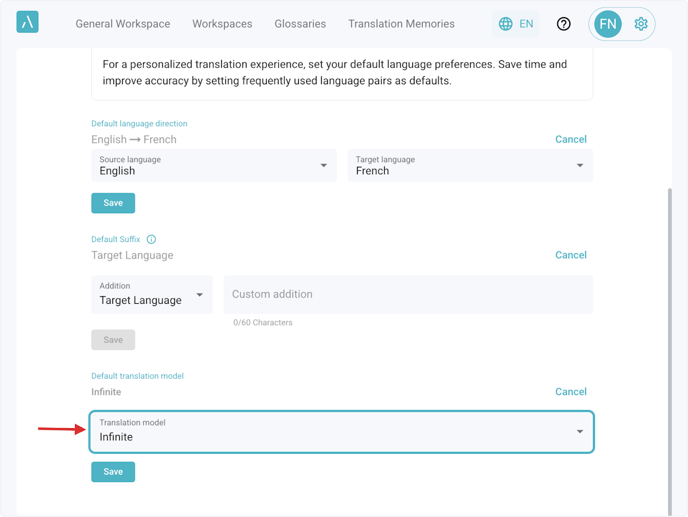The width and height of the screenshot is (688, 517).
Task: Cancel editing the Default Suffix
Action: click(x=571, y=255)
